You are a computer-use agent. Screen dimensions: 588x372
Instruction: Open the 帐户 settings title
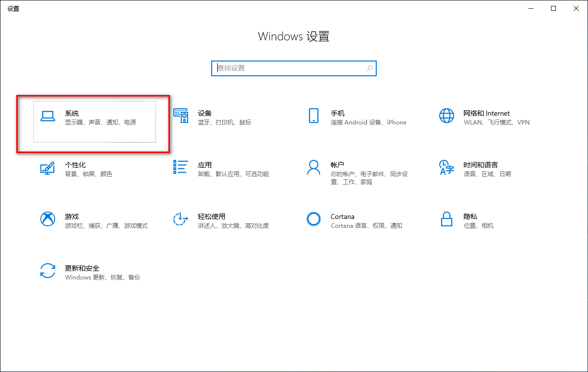click(337, 165)
